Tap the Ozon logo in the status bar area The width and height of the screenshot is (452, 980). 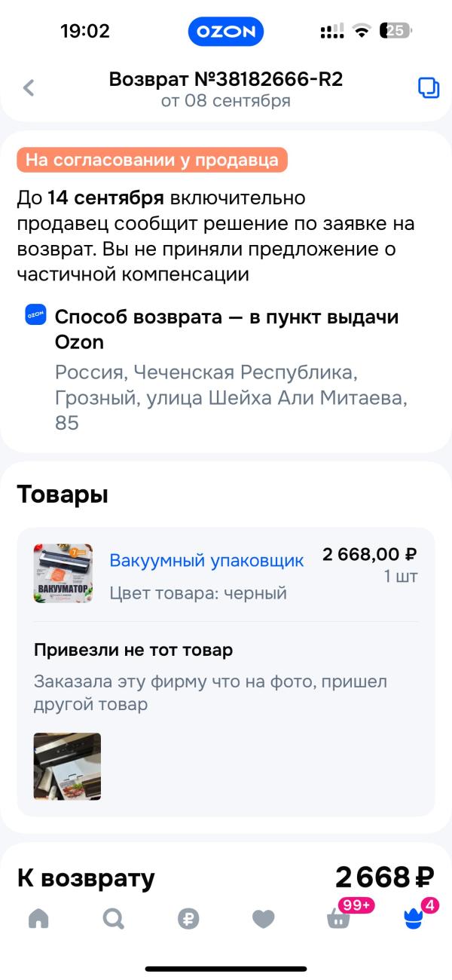[225, 31]
